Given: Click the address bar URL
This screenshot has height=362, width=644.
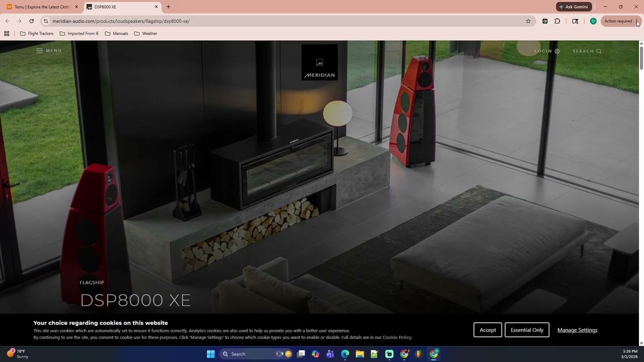Looking at the screenshot, I should 121,21.
